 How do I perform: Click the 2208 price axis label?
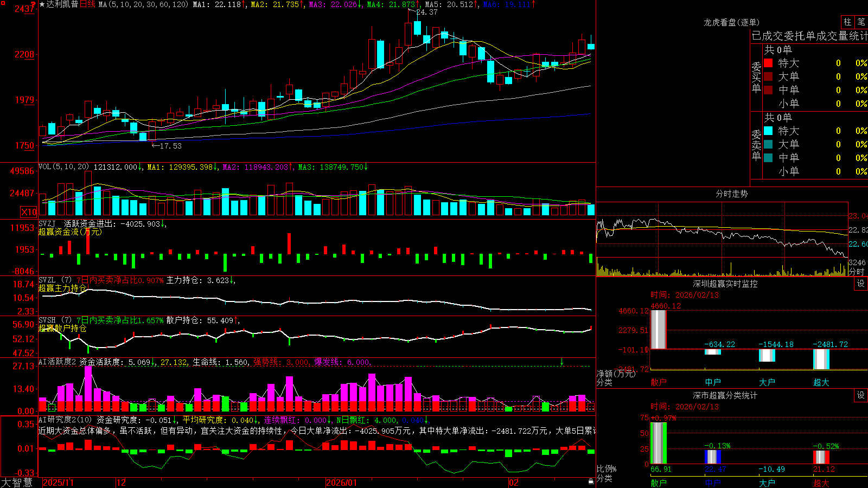point(24,54)
